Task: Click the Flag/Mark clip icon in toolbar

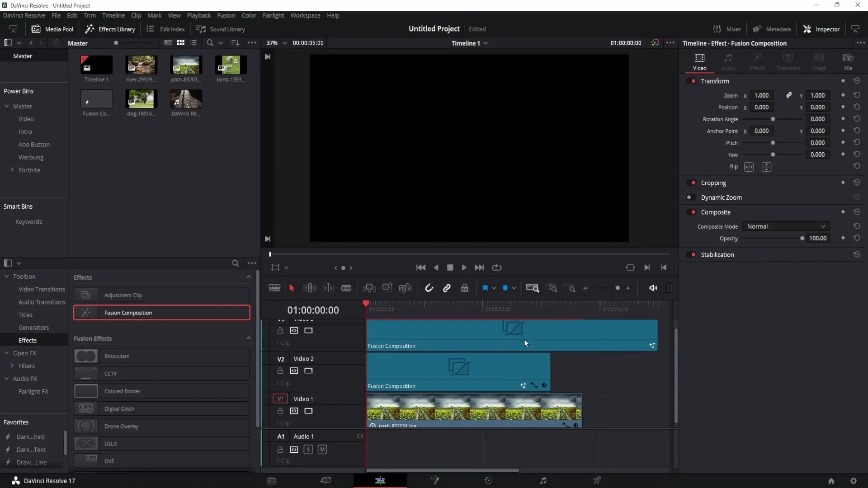Action: coord(486,288)
